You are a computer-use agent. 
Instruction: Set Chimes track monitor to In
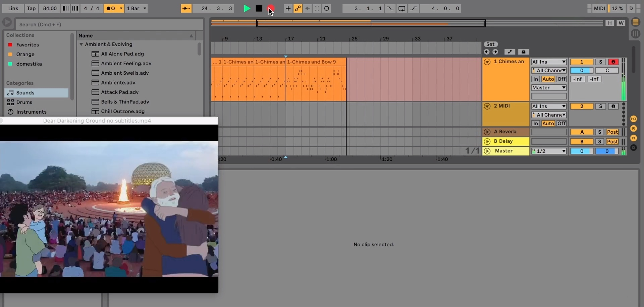click(536, 79)
